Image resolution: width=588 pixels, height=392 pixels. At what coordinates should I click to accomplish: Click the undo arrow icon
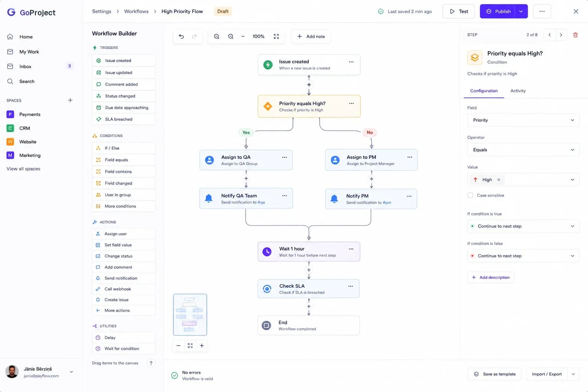coord(181,36)
